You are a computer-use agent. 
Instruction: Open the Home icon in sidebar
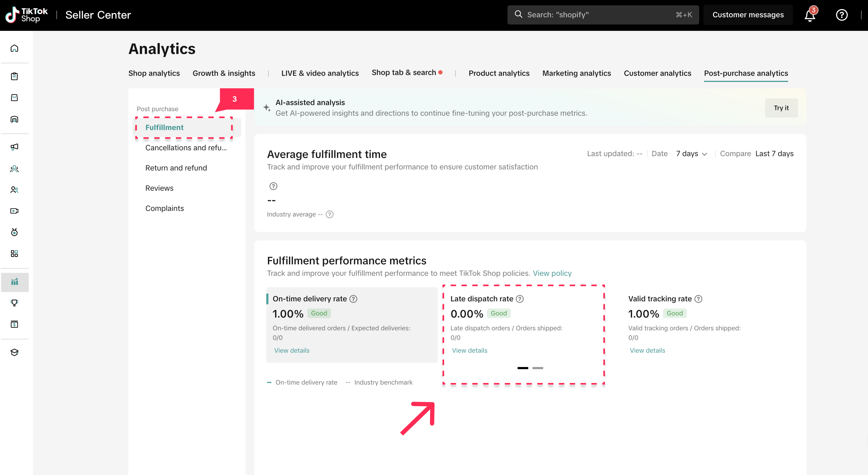(15, 48)
